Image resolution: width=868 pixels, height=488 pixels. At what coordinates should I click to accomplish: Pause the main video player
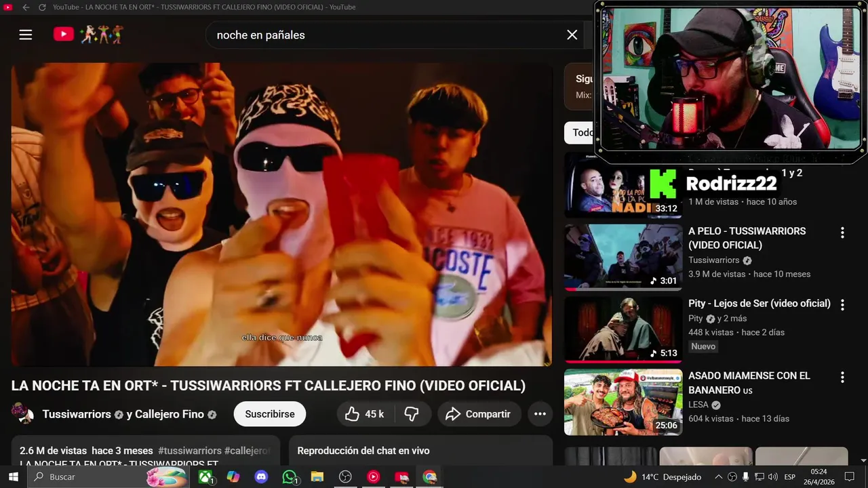(281, 214)
